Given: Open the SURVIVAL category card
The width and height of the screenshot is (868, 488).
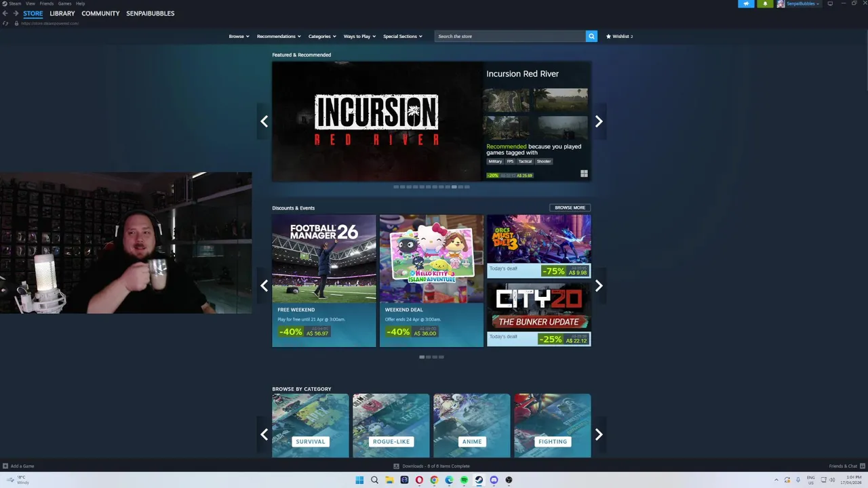Looking at the screenshot, I should pos(311,426).
